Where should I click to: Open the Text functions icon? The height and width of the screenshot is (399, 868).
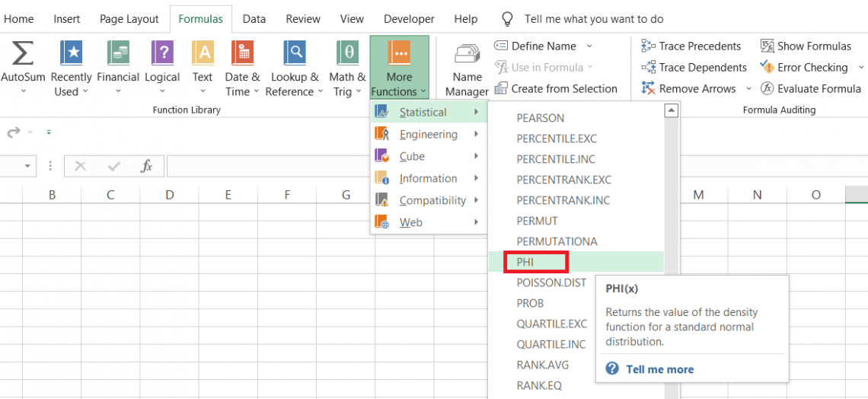click(x=203, y=53)
